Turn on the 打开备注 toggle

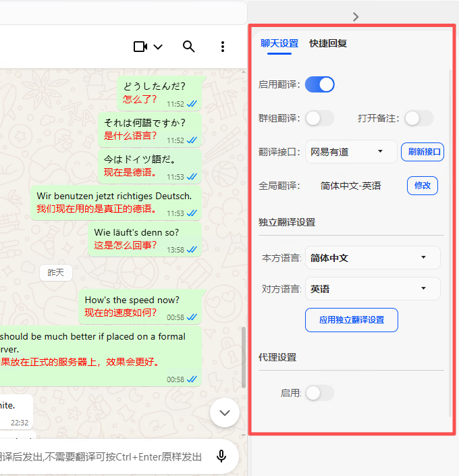[418, 118]
